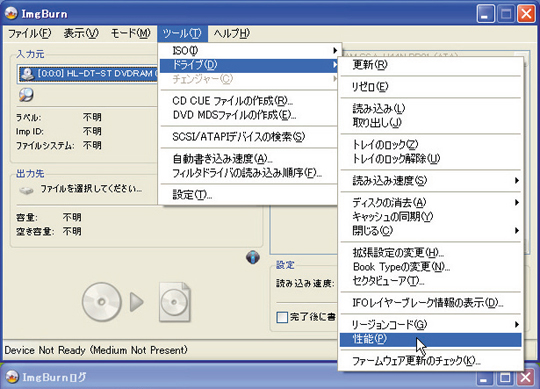Screen dimensions: 540x389
Task: Click the blue info icon
Action: tap(253, 257)
